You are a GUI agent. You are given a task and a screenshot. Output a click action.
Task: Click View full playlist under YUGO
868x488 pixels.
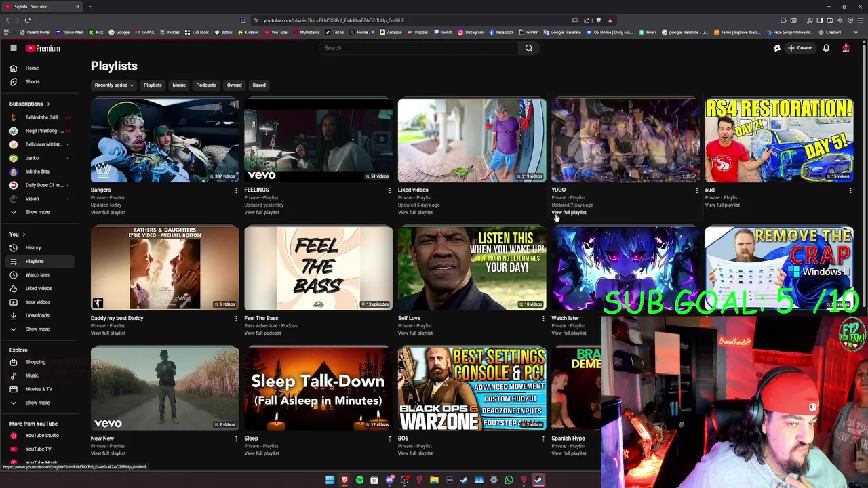(569, 213)
